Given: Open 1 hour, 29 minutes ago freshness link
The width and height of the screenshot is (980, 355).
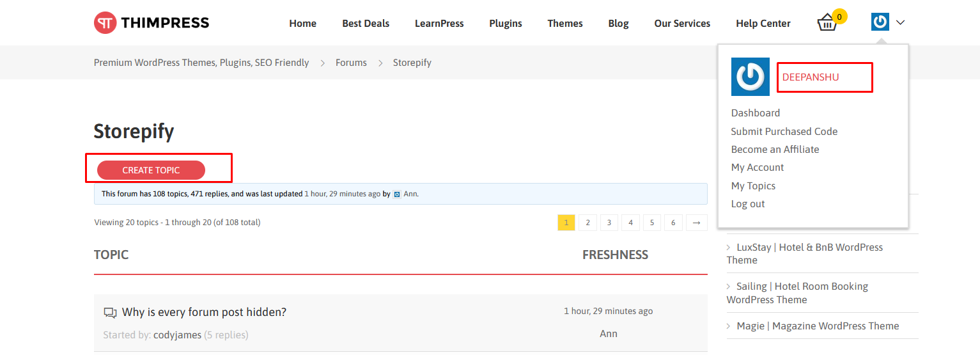Looking at the screenshot, I should [609, 311].
